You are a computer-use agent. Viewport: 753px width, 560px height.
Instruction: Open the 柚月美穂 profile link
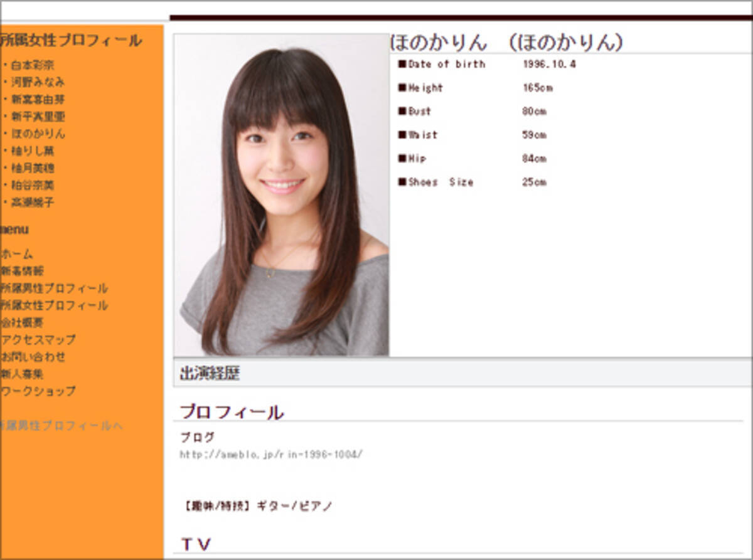[33, 168]
